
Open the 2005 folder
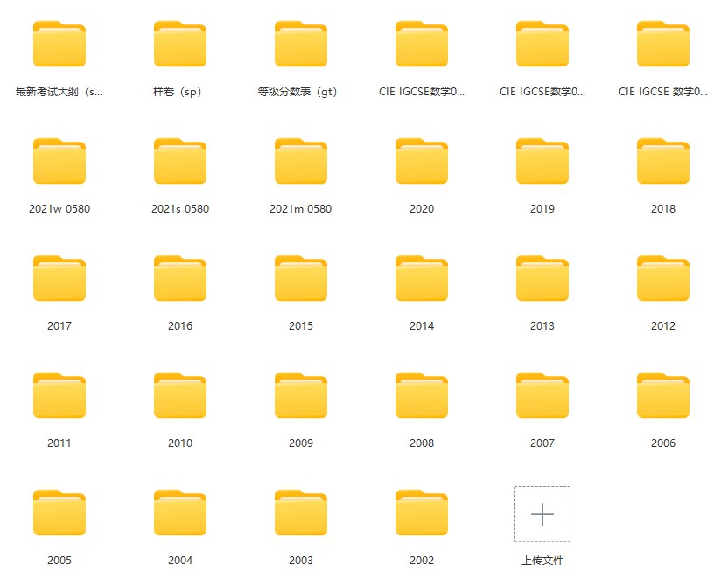tap(59, 513)
